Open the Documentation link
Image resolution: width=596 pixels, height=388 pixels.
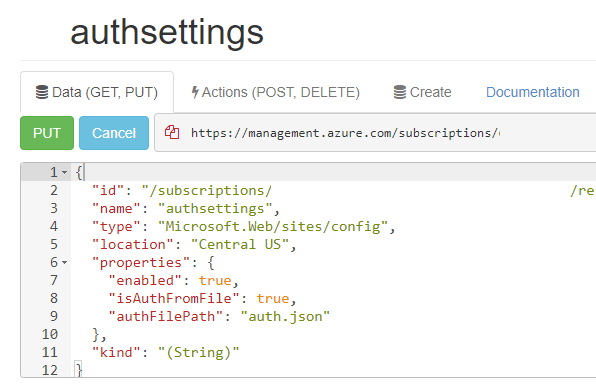[x=533, y=92]
